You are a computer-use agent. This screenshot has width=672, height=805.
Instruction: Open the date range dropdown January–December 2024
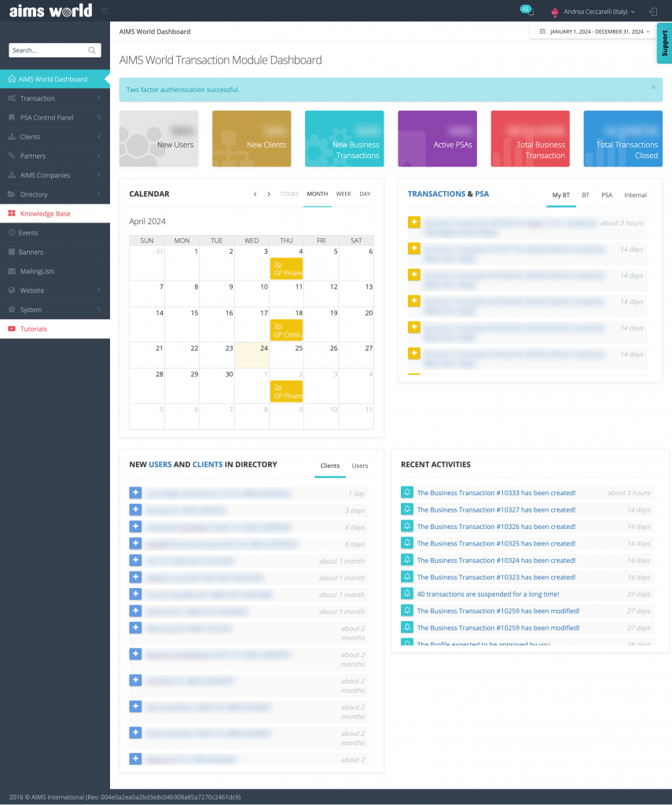tap(593, 31)
